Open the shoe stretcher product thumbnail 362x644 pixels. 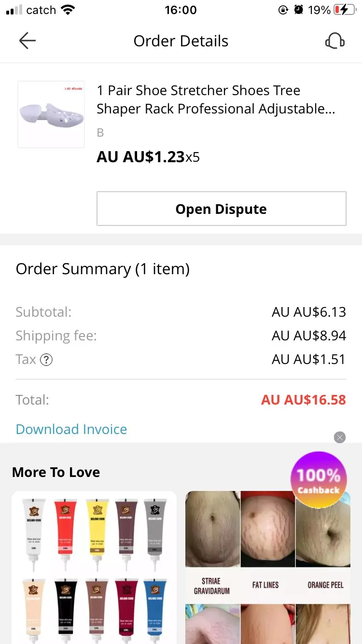[x=51, y=114]
